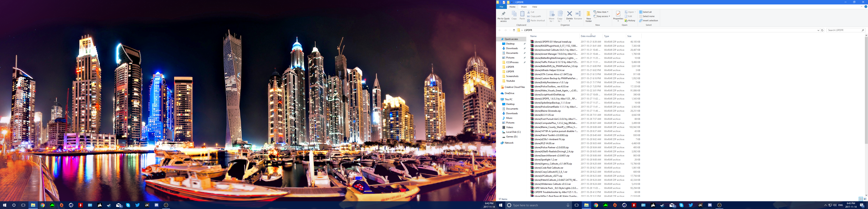Viewport: 868px width, 209px height.
Task: Expand the New item dropdown
Action: coord(601,12)
